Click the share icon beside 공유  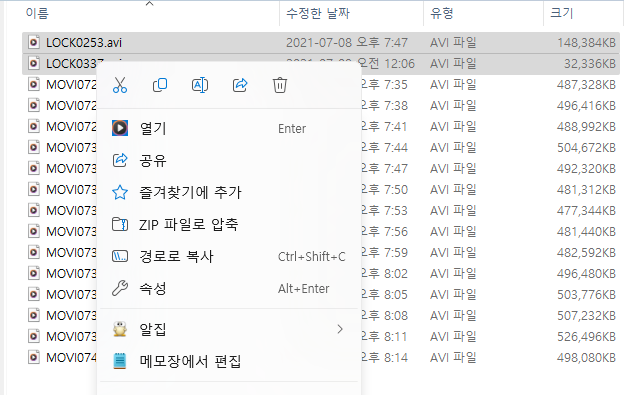(120, 160)
